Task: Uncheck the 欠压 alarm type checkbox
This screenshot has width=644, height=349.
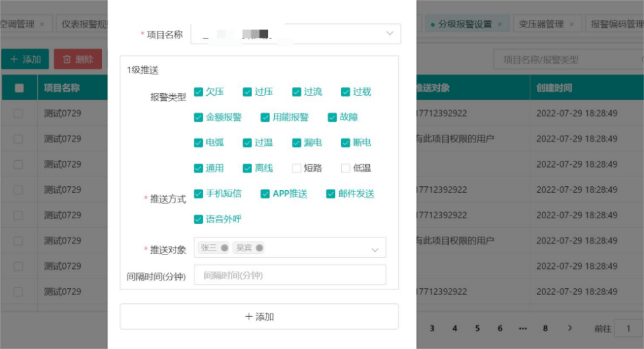Action: [x=199, y=92]
